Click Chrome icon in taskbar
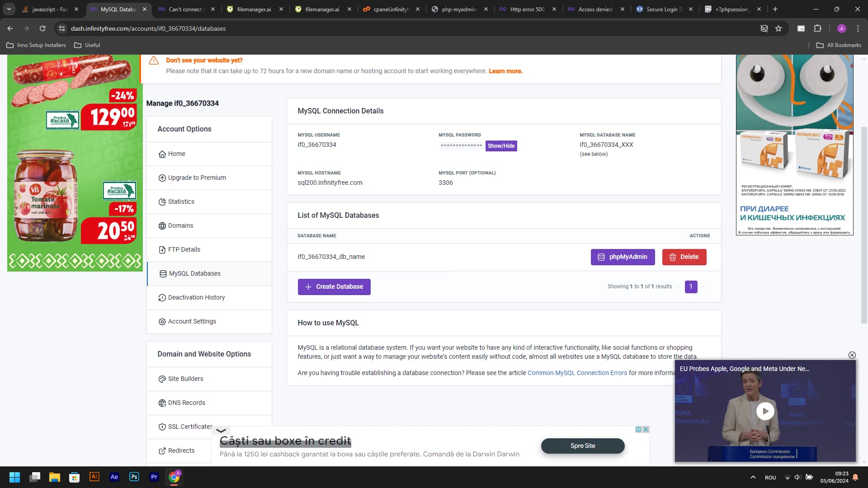 click(174, 477)
